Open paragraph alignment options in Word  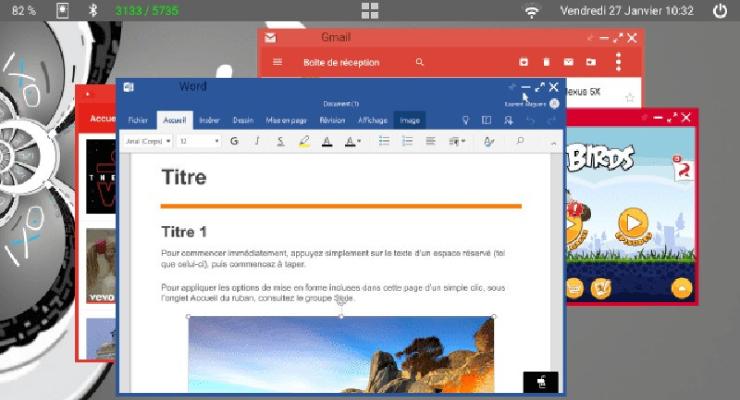pyautogui.click(x=430, y=141)
